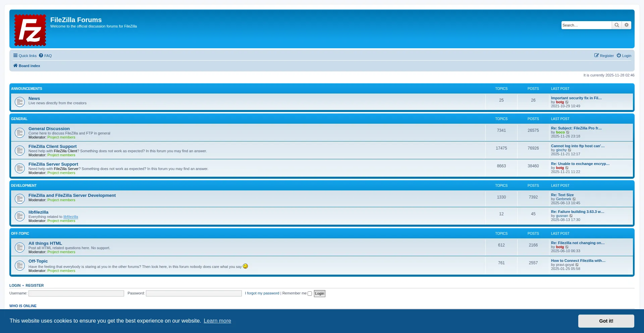Image resolution: width=644 pixels, height=333 pixels.
Task: Focus the Password input field
Action: (194, 293)
